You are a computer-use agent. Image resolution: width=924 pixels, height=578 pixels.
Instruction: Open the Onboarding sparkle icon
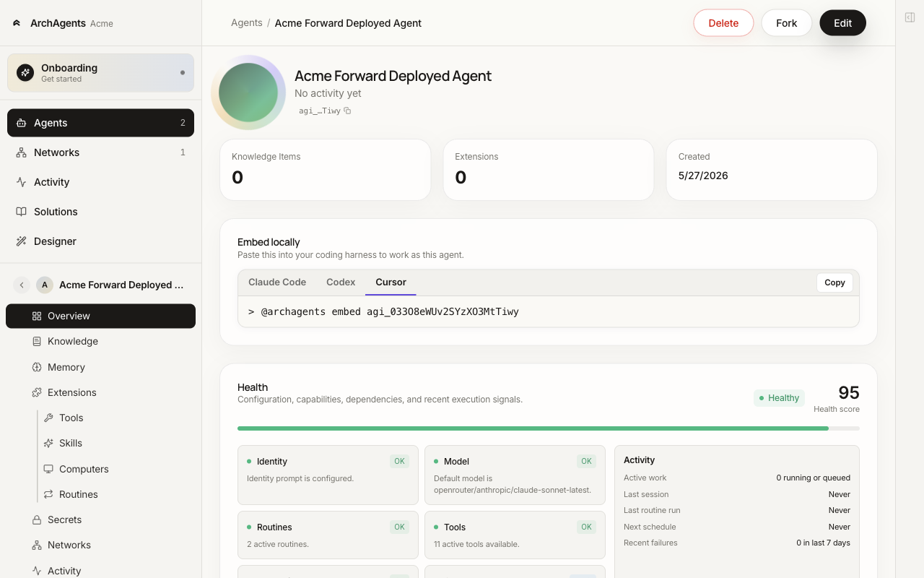pyautogui.click(x=25, y=72)
